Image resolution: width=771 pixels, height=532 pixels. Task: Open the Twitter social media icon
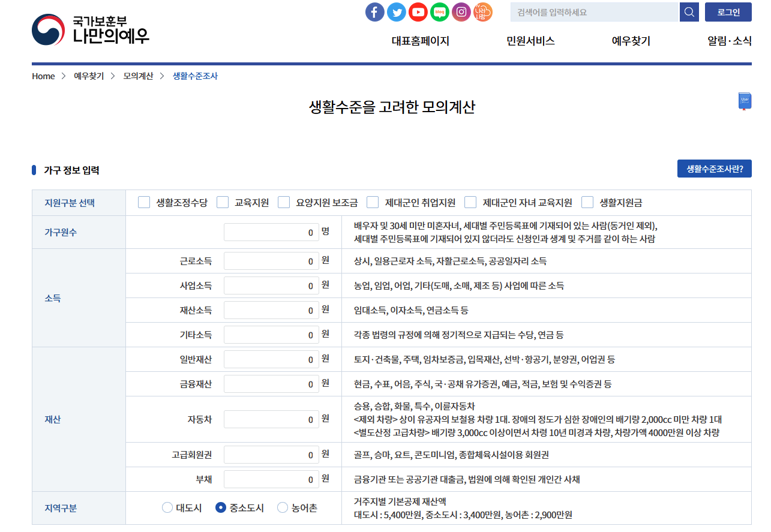tap(396, 11)
